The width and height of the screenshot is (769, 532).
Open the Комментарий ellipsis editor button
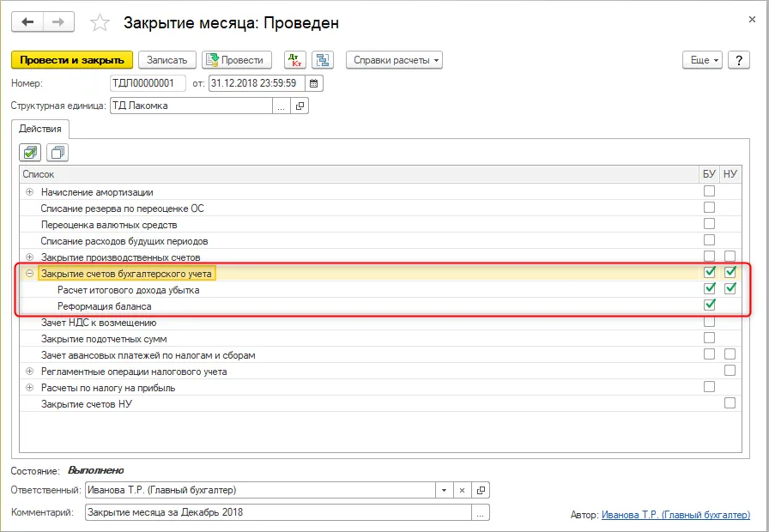pyautogui.click(x=481, y=513)
